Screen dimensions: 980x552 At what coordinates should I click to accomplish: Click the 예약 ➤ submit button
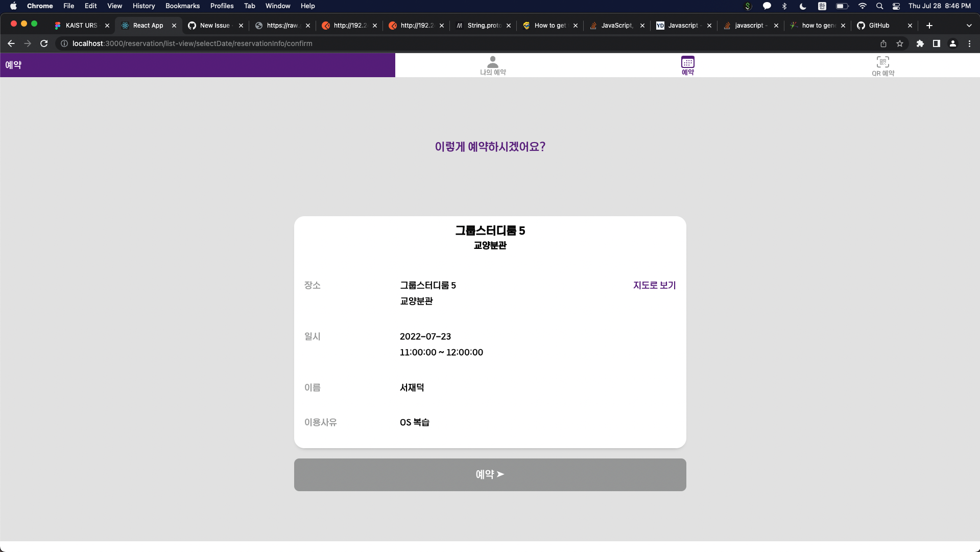490,475
